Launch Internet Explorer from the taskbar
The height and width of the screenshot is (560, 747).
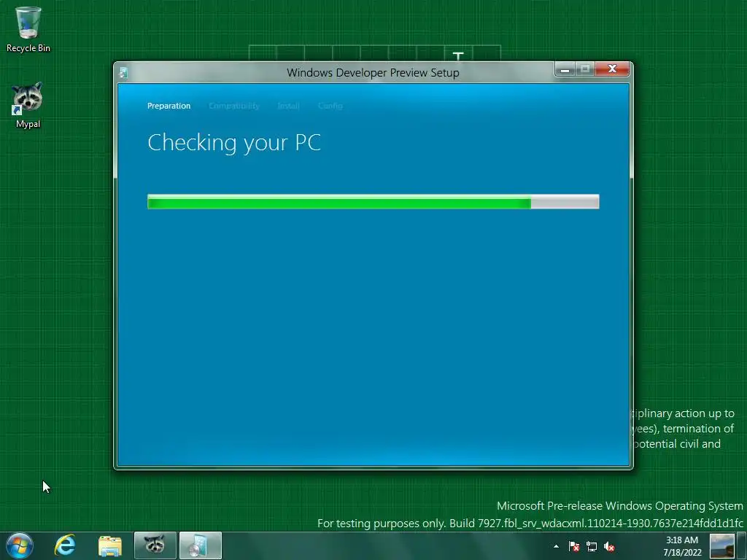point(65,545)
